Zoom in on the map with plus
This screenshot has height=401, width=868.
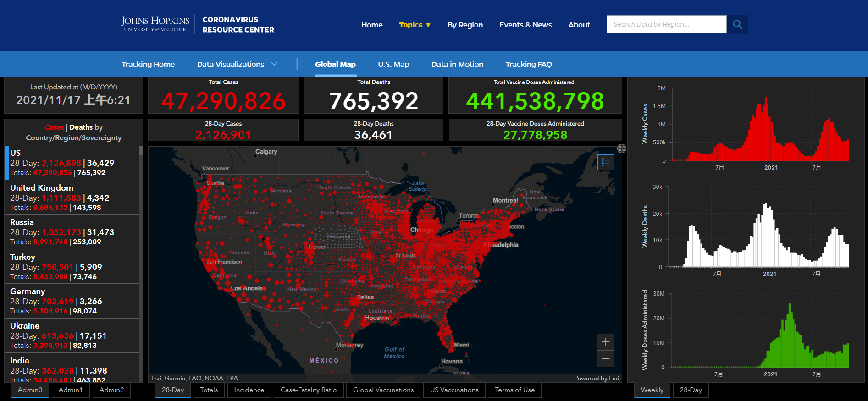[x=606, y=342]
